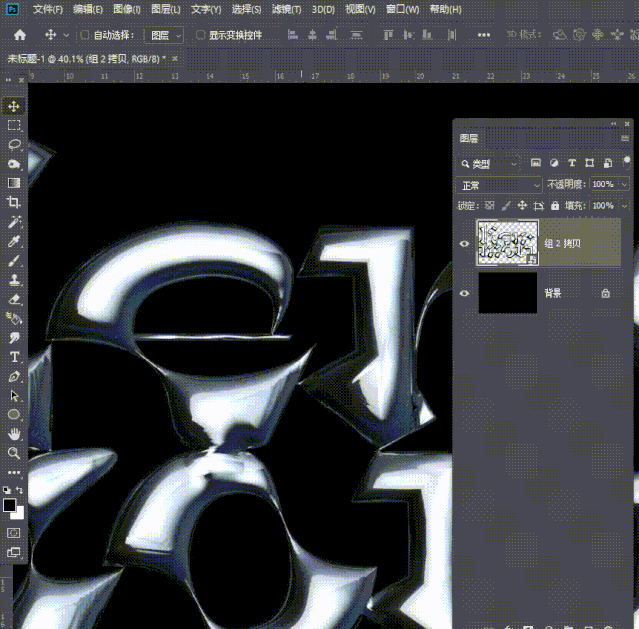Click the foreground color swatch

coord(9,505)
